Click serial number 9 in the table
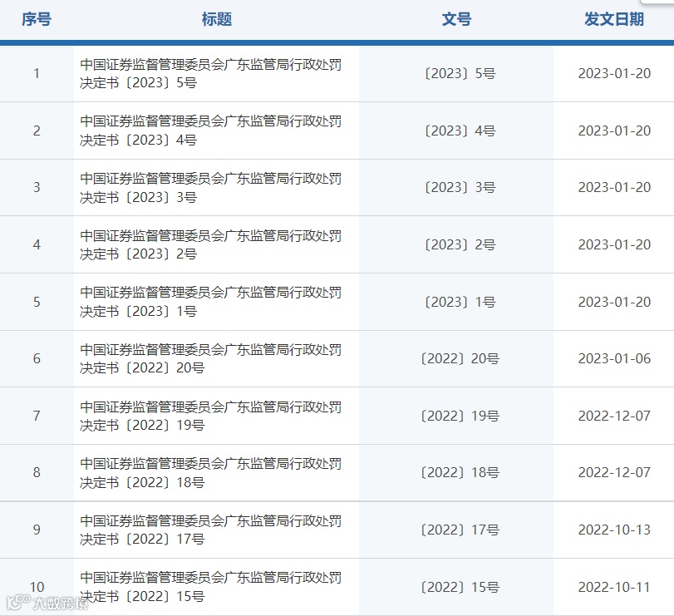The width and height of the screenshot is (674, 616). pos(37,530)
